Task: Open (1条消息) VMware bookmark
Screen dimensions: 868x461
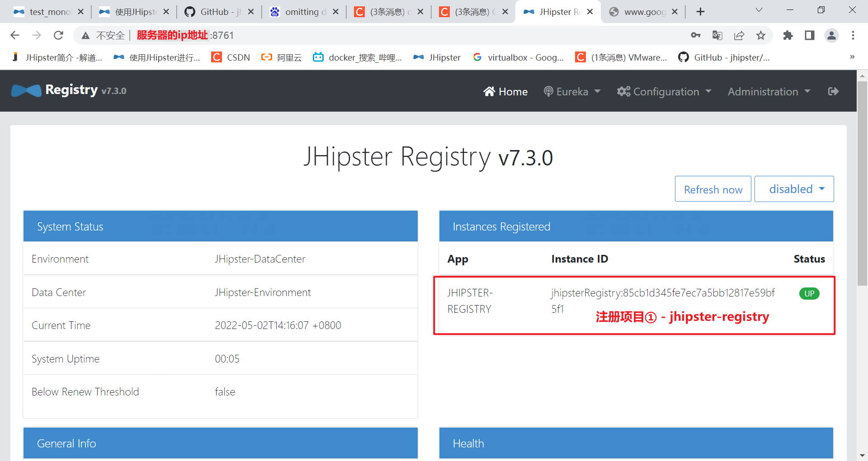Action: pyautogui.click(x=621, y=57)
